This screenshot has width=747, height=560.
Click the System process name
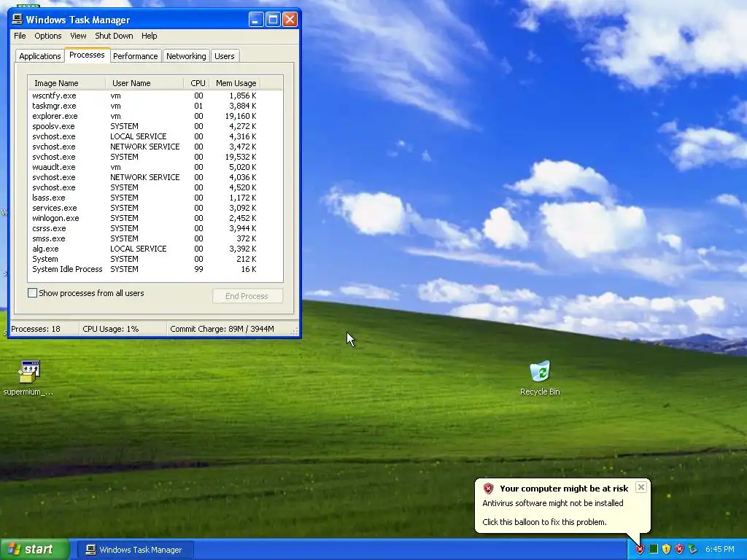click(x=45, y=259)
